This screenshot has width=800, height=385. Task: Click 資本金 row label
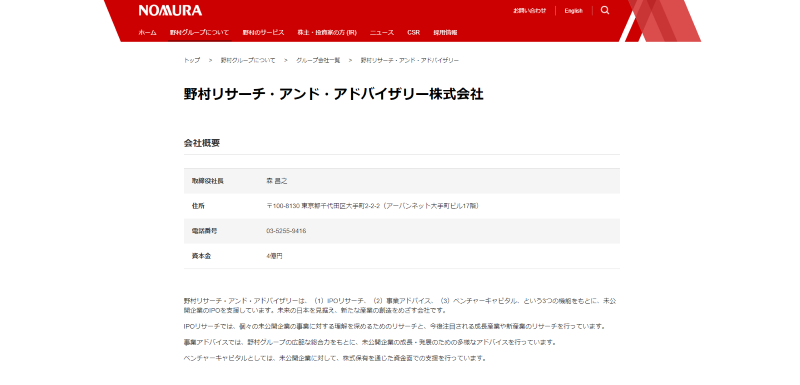pos(201,256)
